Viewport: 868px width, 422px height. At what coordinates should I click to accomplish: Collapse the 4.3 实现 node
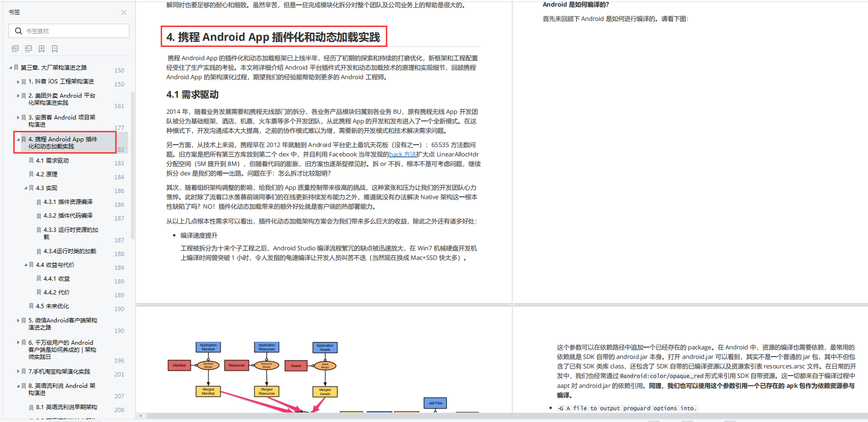26,188
